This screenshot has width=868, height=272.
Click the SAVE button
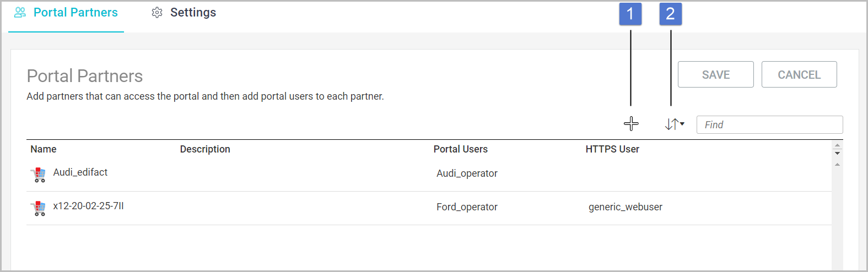coord(715,74)
